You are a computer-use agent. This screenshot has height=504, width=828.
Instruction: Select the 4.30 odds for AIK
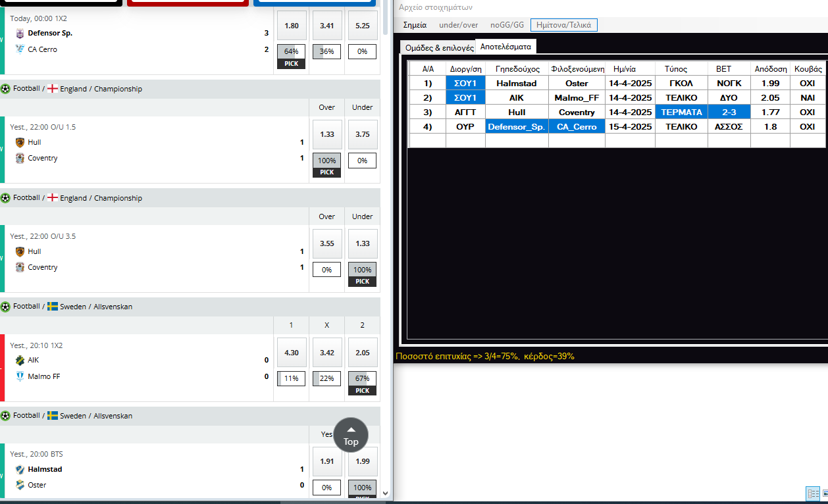click(291, 353)
